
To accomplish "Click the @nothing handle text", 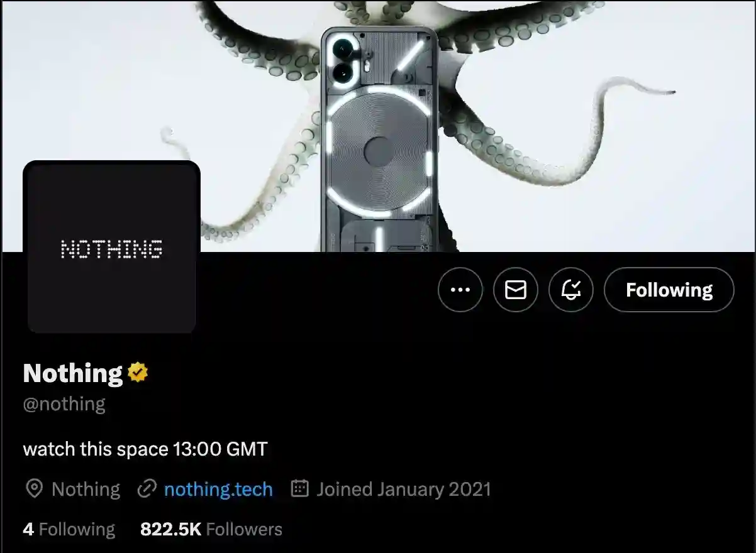I will tap(64, 403).
